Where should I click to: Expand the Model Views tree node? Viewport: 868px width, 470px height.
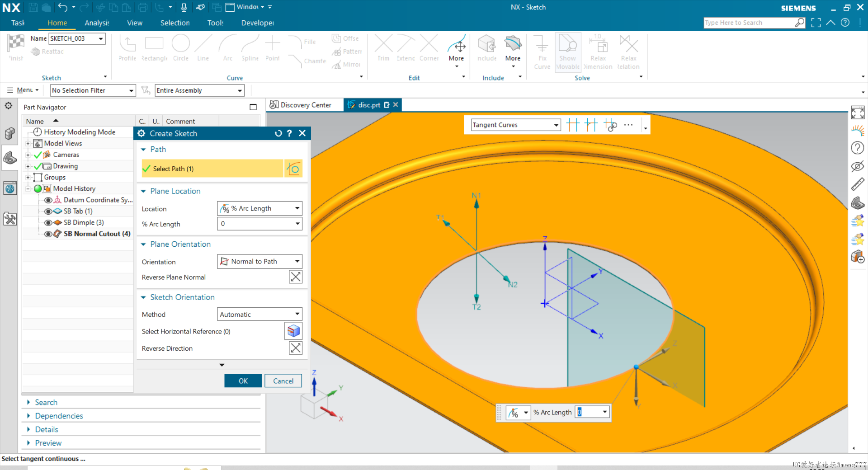[x=28, y=143]
